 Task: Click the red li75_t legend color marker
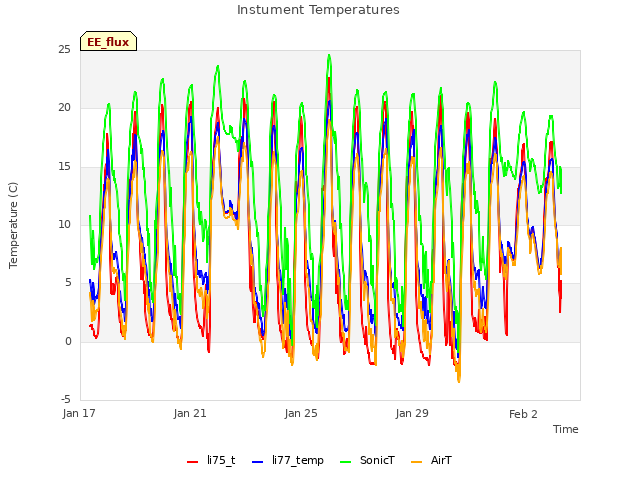192,462
